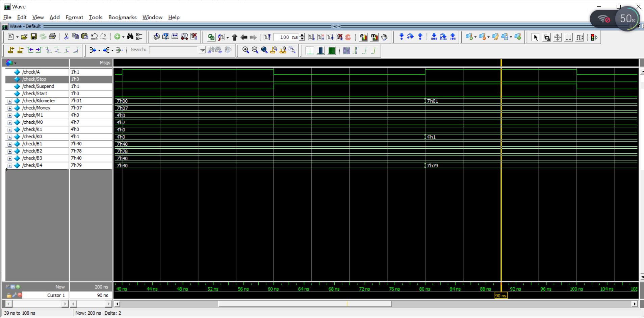This screenshot has width=644, height=318.
Task: Break the simulation with the red stop icon
Action: [x=348, y=37]
